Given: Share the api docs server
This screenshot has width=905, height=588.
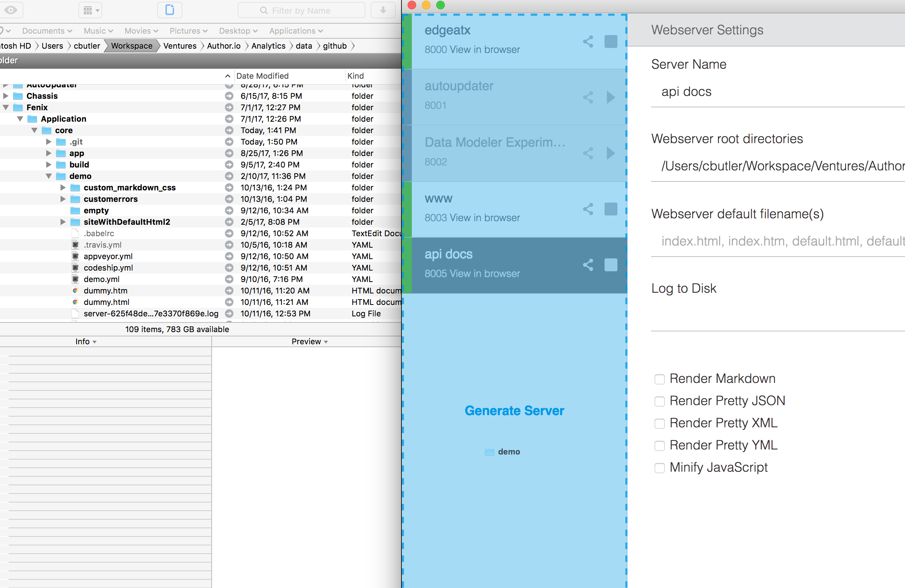Looking at the screenshot, I should [588, 265].
